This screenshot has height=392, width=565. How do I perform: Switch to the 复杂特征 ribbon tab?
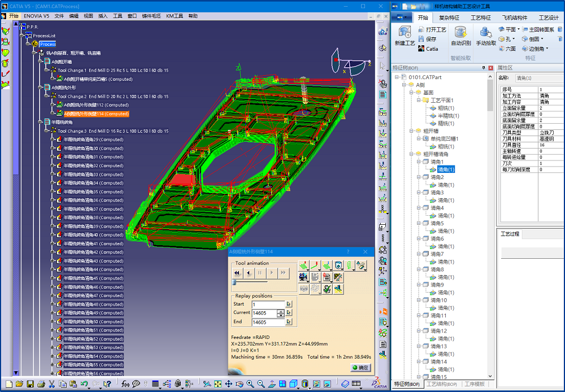(x=449, y=18)
